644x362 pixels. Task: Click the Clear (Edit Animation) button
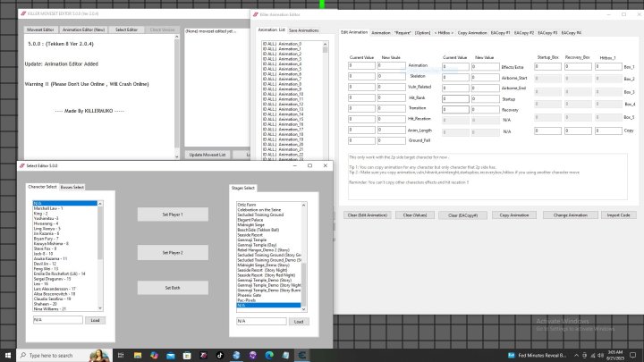tap(368, 215)
